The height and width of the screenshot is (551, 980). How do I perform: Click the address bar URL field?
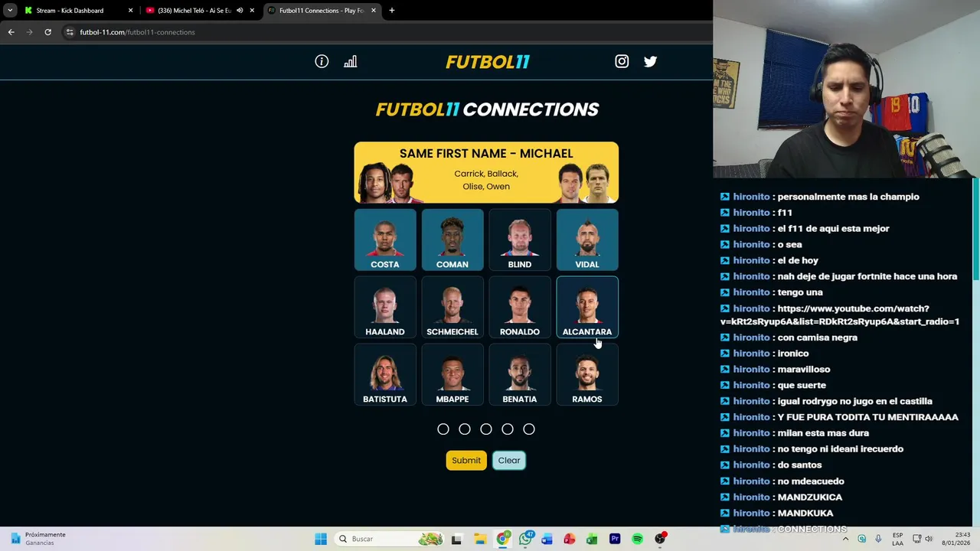click(x=387, y=32)
